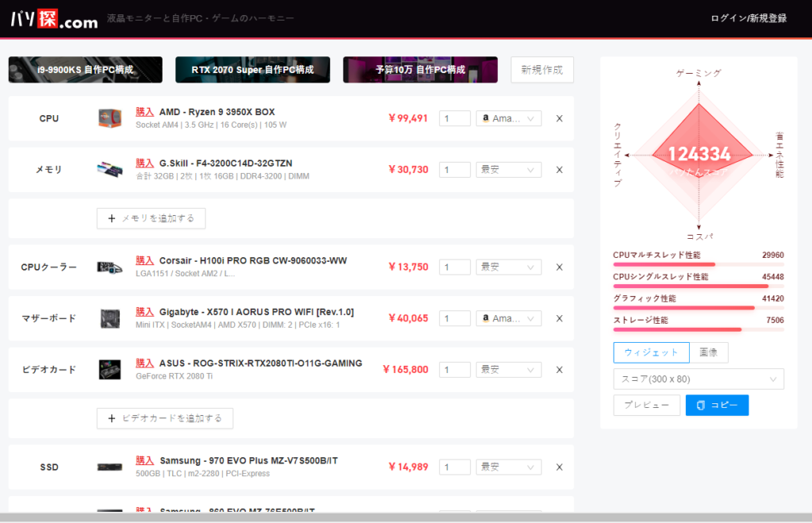The image size is (812, 523).
Task: Open the ビデオカード 最安 shop dropdown
Action: pos(508,370)
